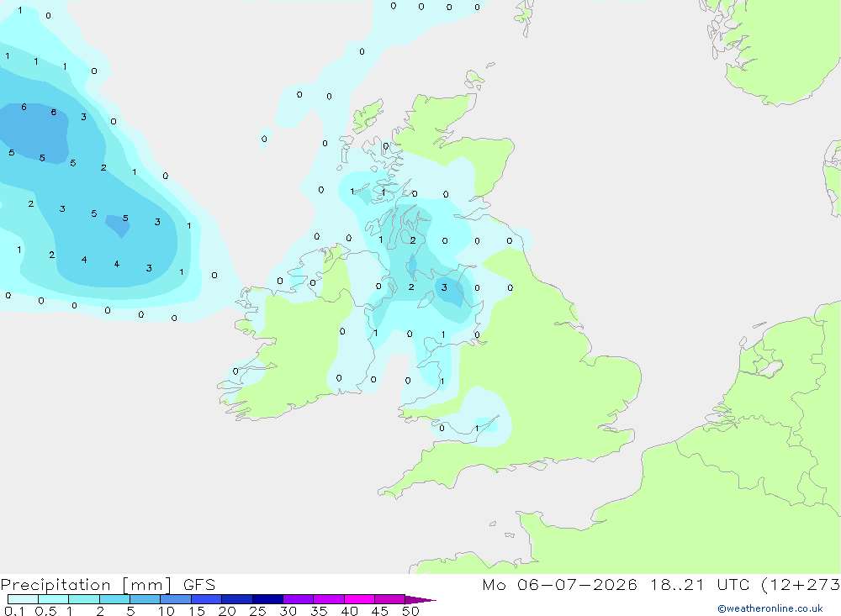
Task: Click the legend scale label '20'
Action: [x=227, y=611]
